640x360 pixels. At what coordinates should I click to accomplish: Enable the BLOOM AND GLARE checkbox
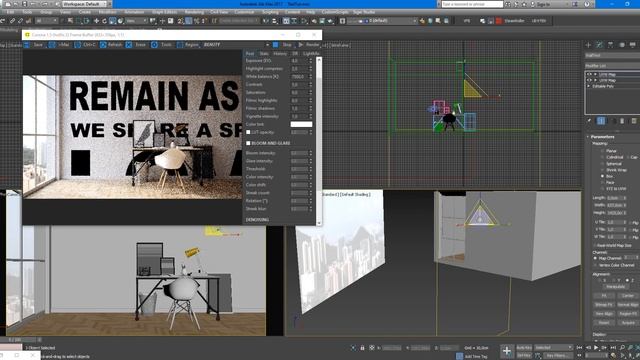(x=248, y=143)
